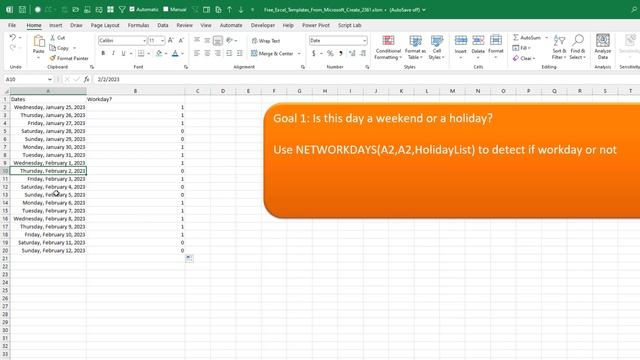This screenshot has width=640, height=360.
Task: Decrease the font size
Action: coord(181,40)
